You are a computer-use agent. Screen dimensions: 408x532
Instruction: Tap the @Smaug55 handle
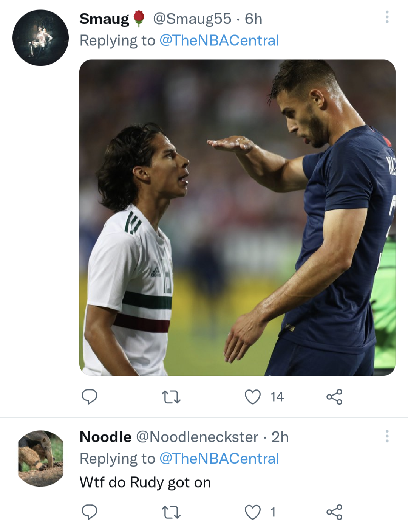point(192,19)
